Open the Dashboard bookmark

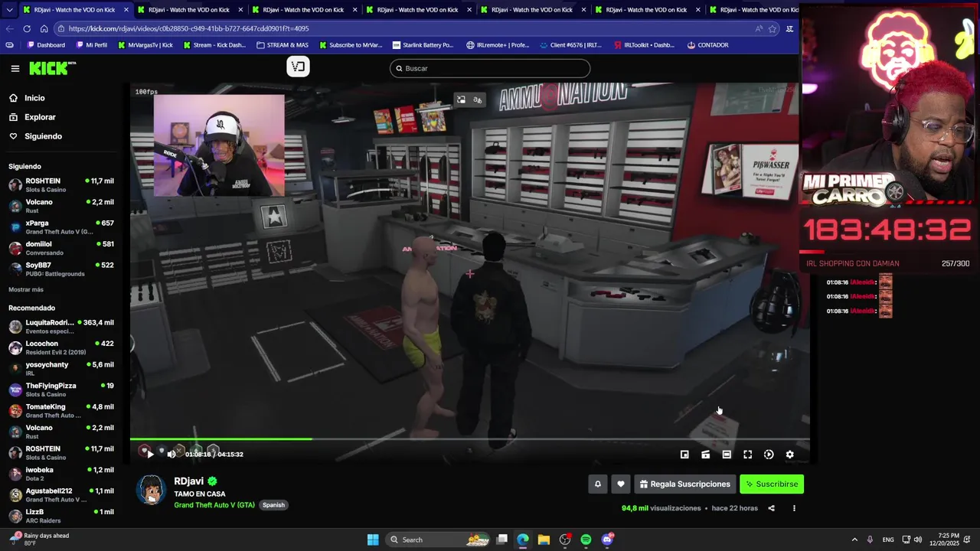pyautogui.click(x=46, y=45)
